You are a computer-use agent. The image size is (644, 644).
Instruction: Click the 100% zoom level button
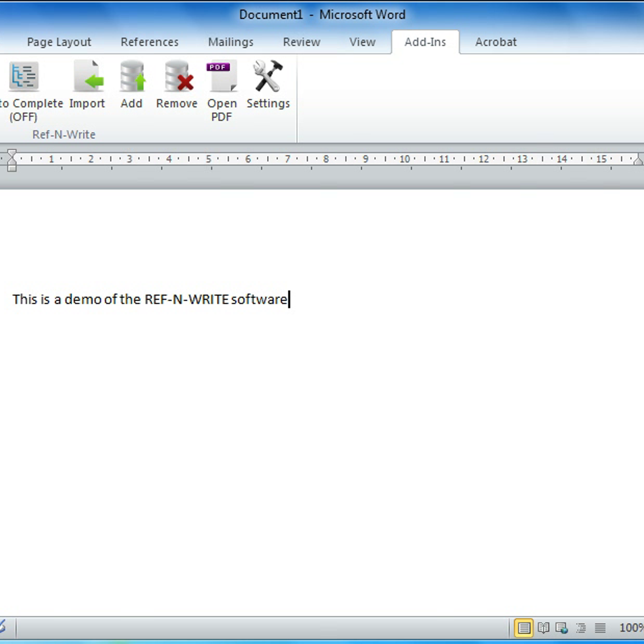pyautogui.click(x=631, y=628)
